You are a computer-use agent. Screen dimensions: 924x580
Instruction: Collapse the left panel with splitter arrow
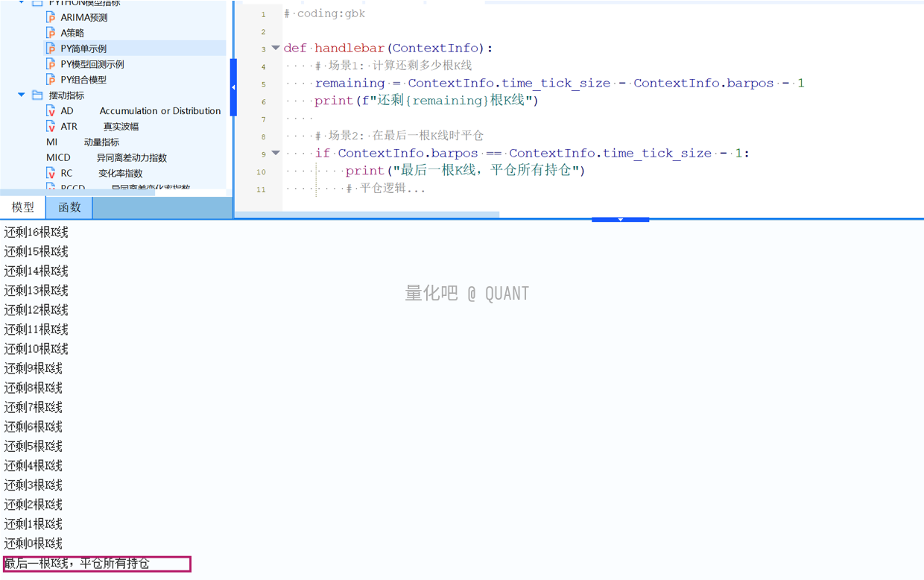pyautogui.click(x=233, y=87)
